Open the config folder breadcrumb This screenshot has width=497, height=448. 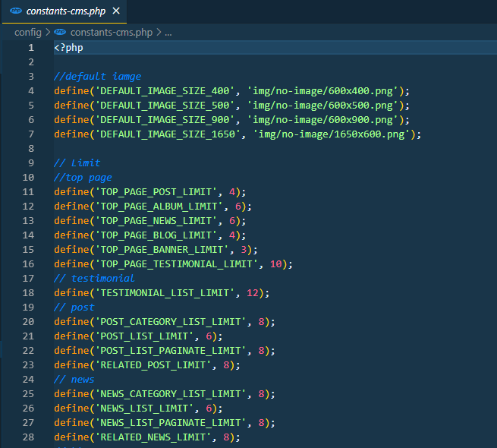pos(28,33)
